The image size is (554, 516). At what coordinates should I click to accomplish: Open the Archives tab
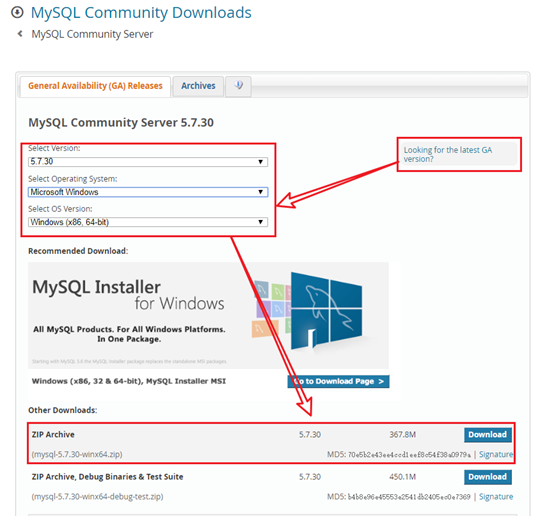click(x=198, y=86)
